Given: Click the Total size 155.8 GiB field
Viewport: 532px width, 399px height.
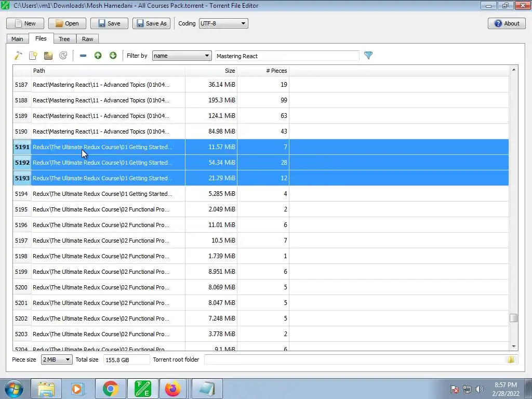Looking at the screenshot, I should point(126,360).
